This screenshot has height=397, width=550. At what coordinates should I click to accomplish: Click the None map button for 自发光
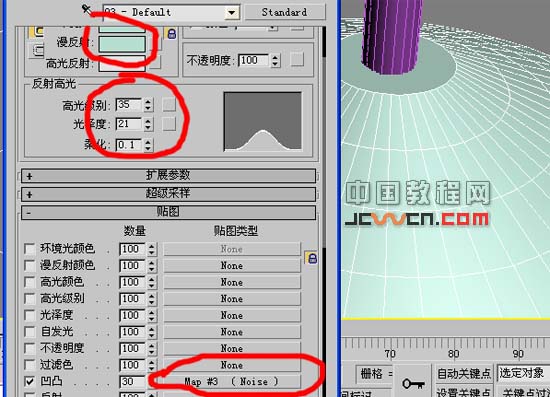232,331
